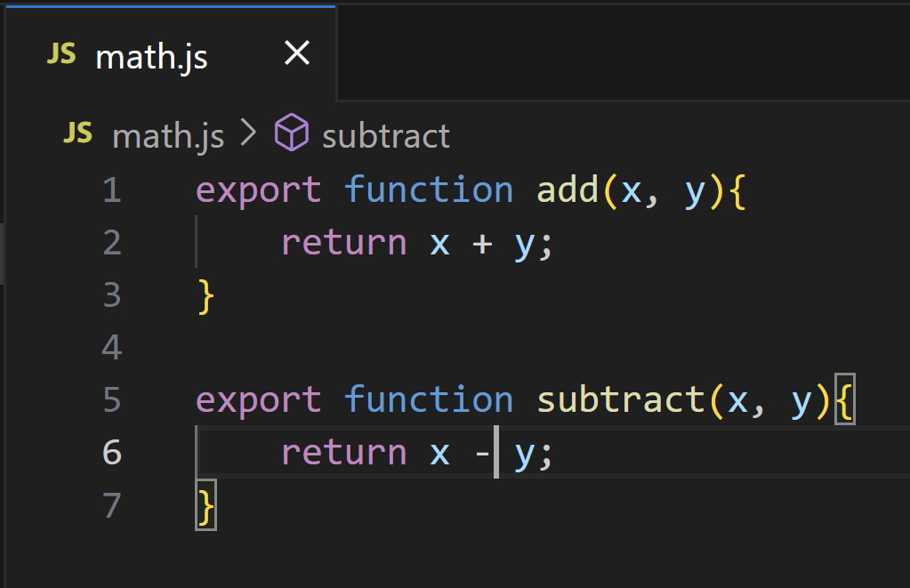This screenshot has width=910, height=588.
Task: Click the x parameter in add(x, y)
Action: [x=632, y=191]
